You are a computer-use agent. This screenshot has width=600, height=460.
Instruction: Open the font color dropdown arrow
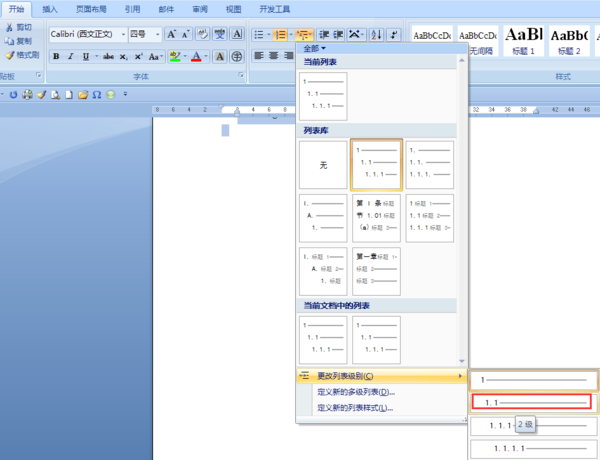tap(206, 57)
